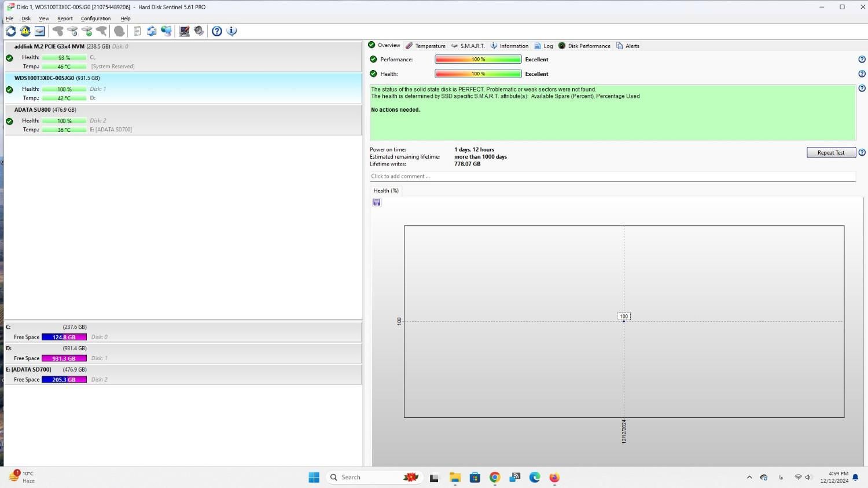Screen dimensions: 868x488
Task: Click the Performance 100% gradient bar
Action: [478, 60]
